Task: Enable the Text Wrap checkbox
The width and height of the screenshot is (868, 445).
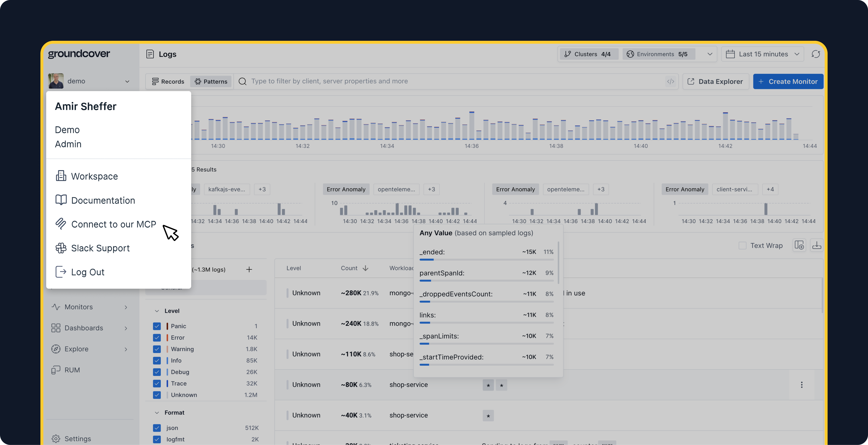Action: tap(742, 245)
